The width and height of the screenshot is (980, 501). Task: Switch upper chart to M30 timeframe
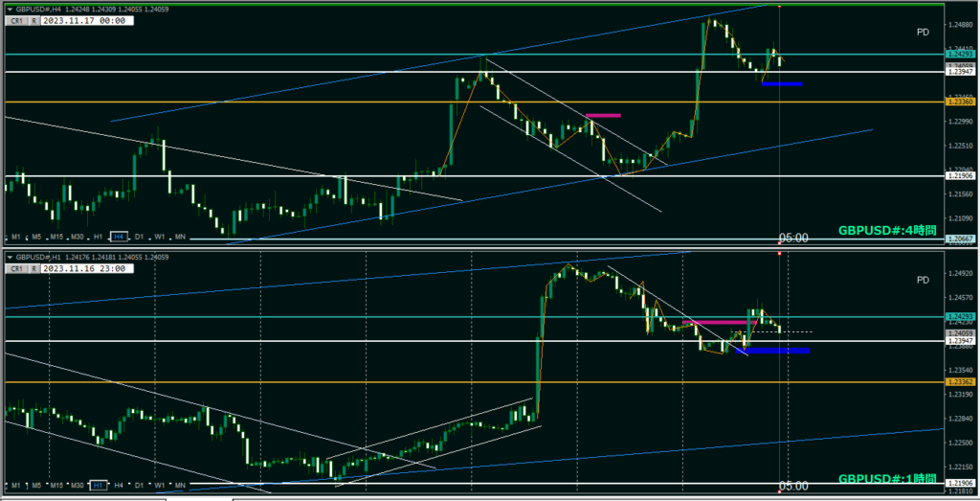click(x=78, y=237)
